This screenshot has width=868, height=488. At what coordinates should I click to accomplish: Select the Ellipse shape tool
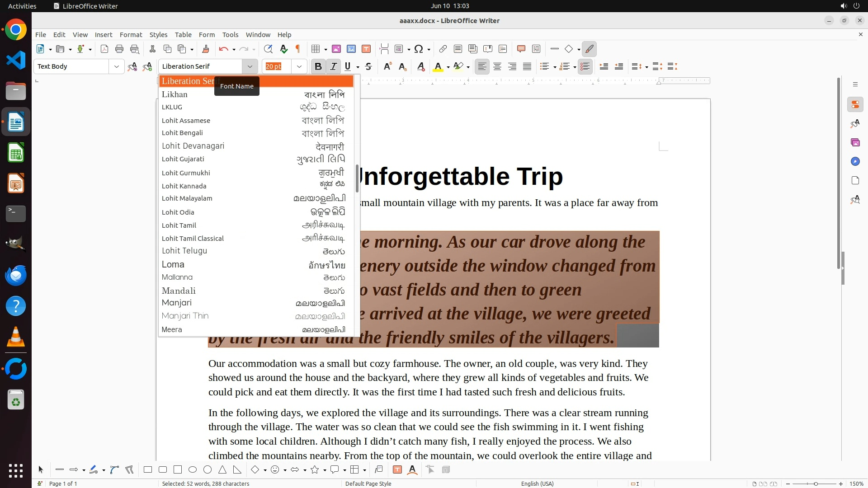193,469
